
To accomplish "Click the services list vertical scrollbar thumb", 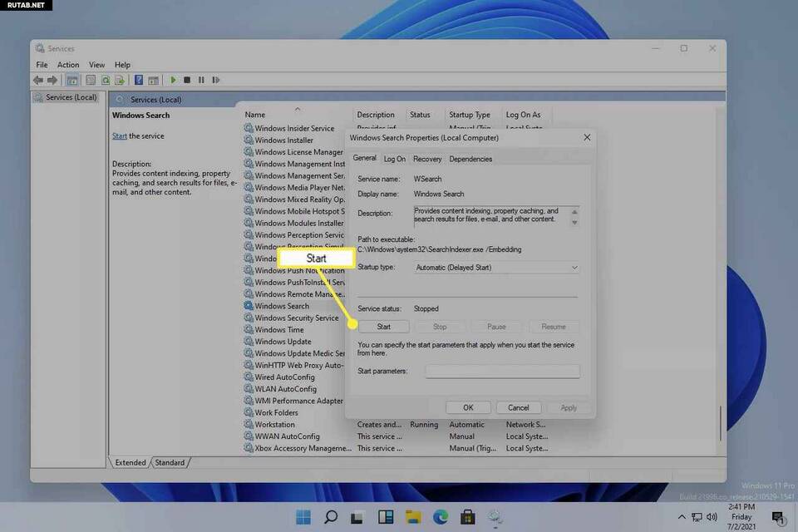I will pyautogui.click(x=721, y=423).
